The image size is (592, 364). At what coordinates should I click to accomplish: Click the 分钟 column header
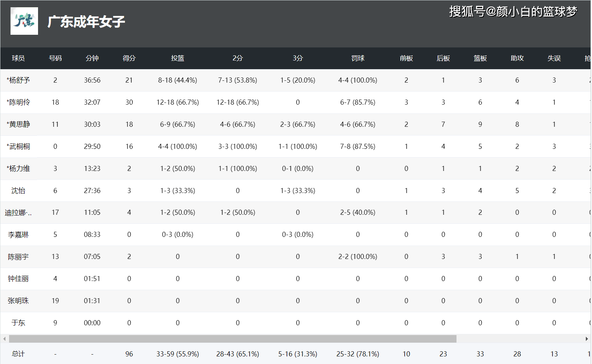[x=92, y=58]
